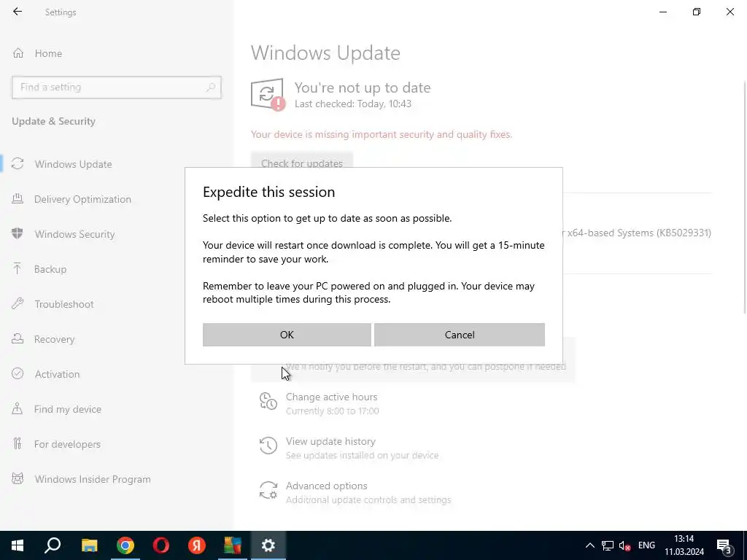Click the Windows Security shield icon
This screenshot has width=747, height=560.
tap(18, 234)
